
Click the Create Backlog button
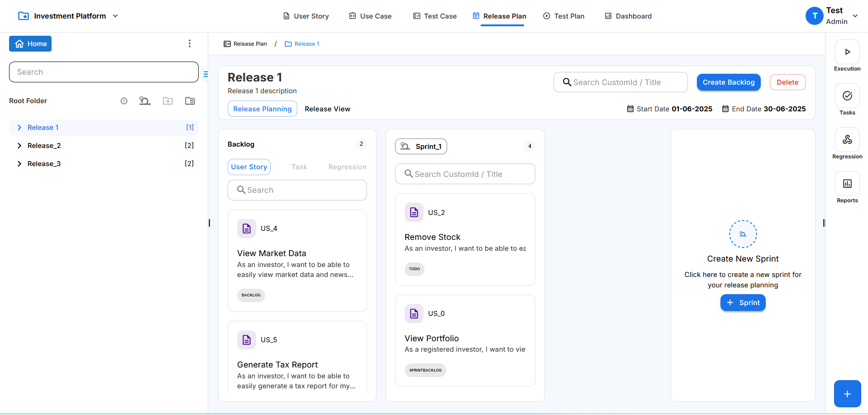point(729,82)
